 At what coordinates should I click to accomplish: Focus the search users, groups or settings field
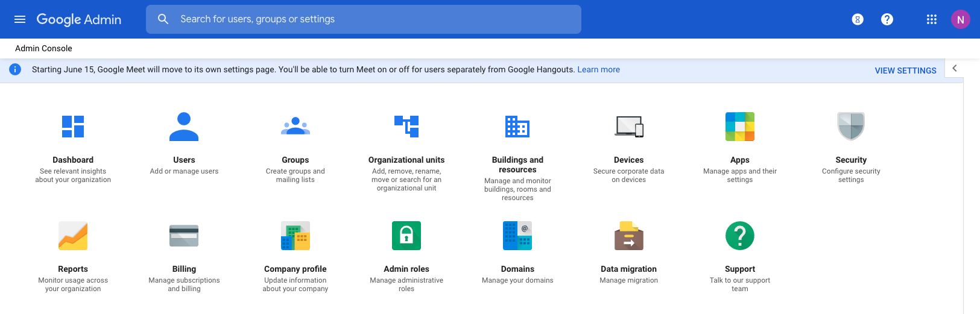click(364, 19)
